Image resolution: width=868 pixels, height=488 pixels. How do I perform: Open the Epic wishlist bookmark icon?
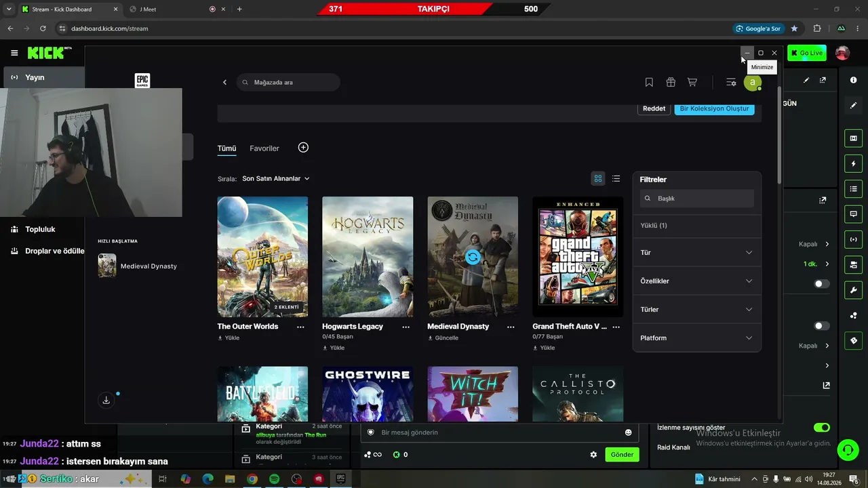[x=649, y=82]
